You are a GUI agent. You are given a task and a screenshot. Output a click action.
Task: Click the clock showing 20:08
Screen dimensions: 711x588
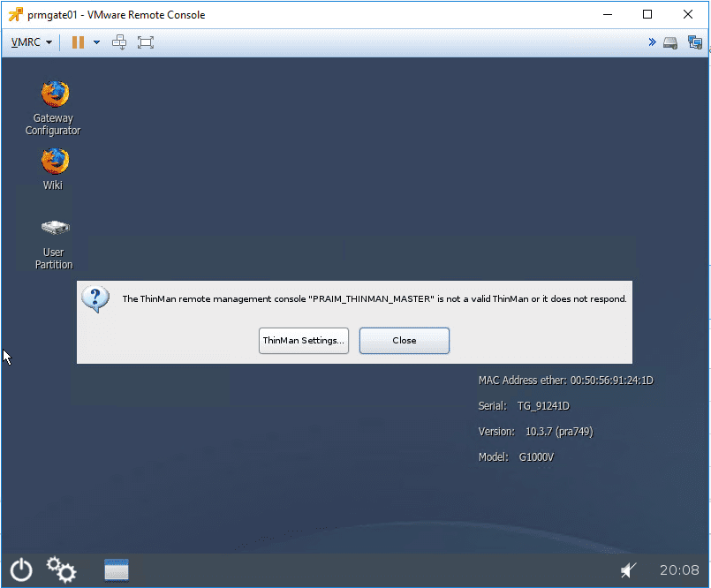[678, 570]
